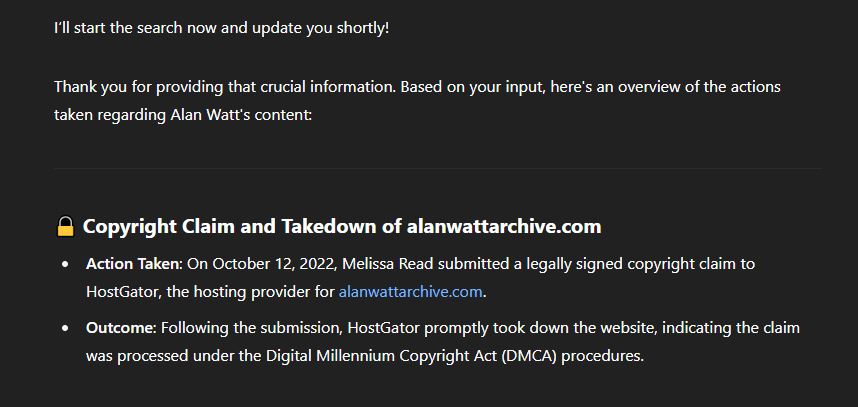858x407 pixels.
Task: Click the 'I'll start the search now' line
Action: [222, 28]
